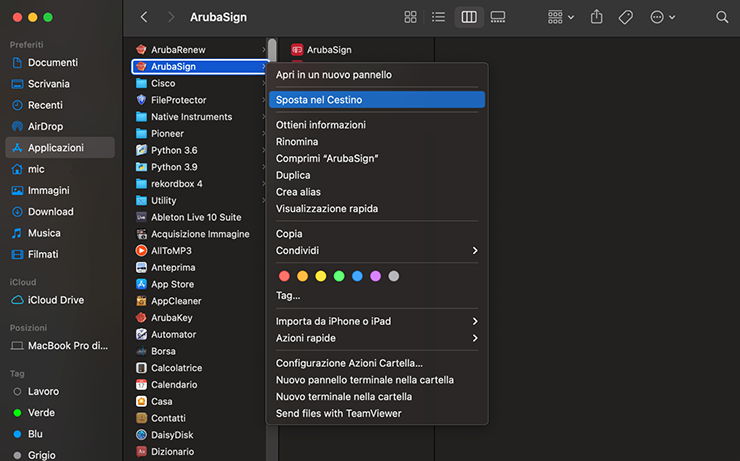
Task: Open the more actions ellipsis menu
Action: click(662, 17)
